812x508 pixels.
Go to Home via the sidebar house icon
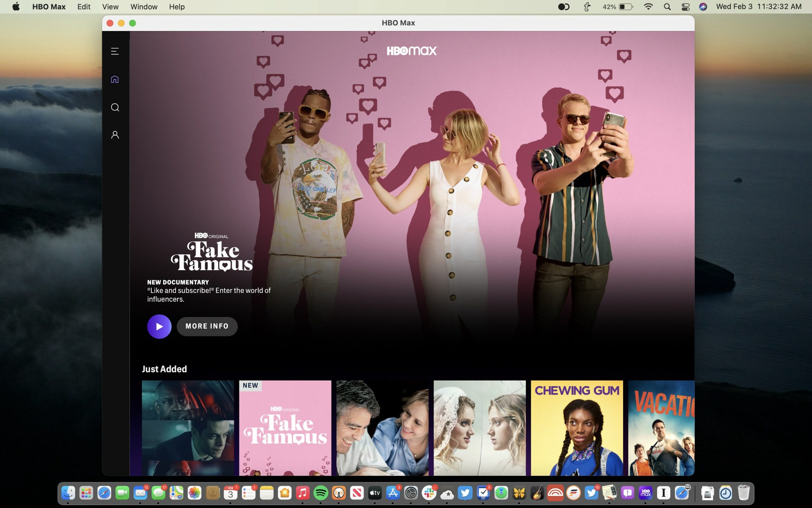click(x=115, y=79)
